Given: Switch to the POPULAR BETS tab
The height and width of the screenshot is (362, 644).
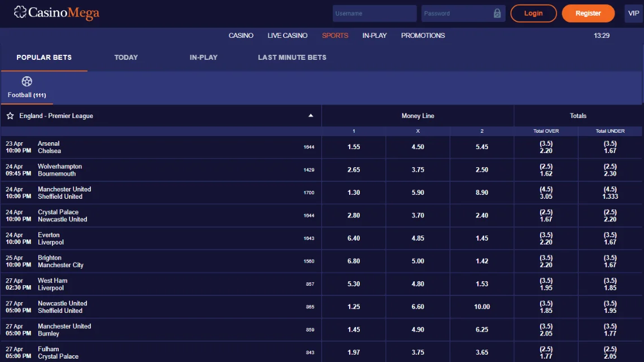Looking at the screenshot, I should [x=44, y=58].
